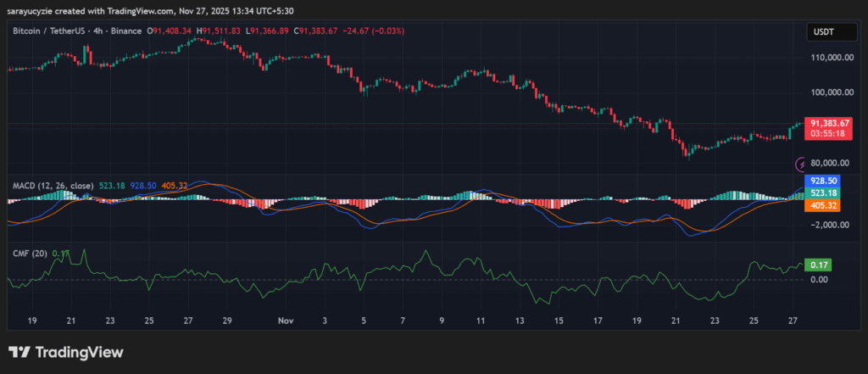The width and height of the screenshot is (868, 374).
Task: Click date 21 before Nov on time axis
Action: [x=71, y=322]
